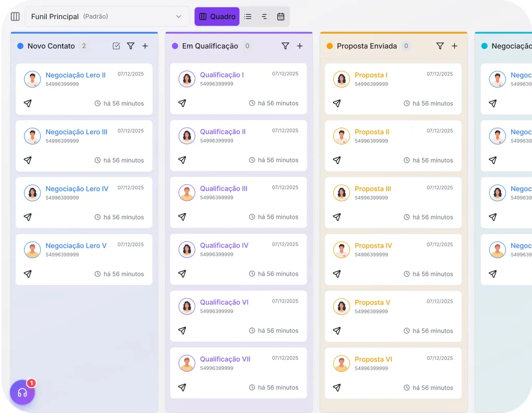532x413 pixels.
Task: Send message from Qualificação I card
Action: point(182,103)
